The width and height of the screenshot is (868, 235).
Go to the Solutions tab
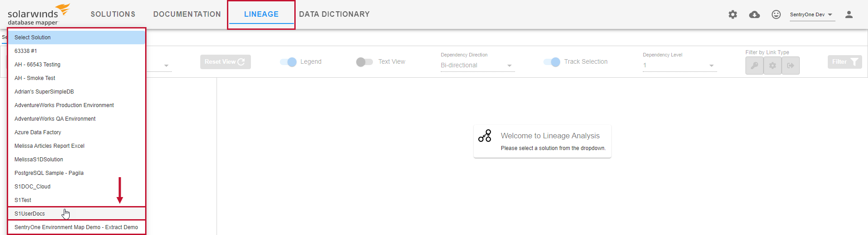tap(113, 14)
